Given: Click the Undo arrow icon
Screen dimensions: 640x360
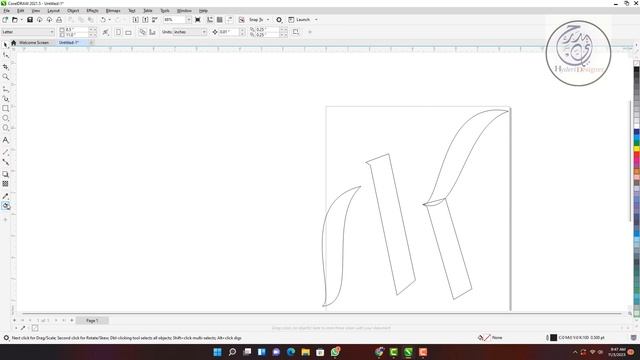Looking at the screenshot, I should [103, 20].
